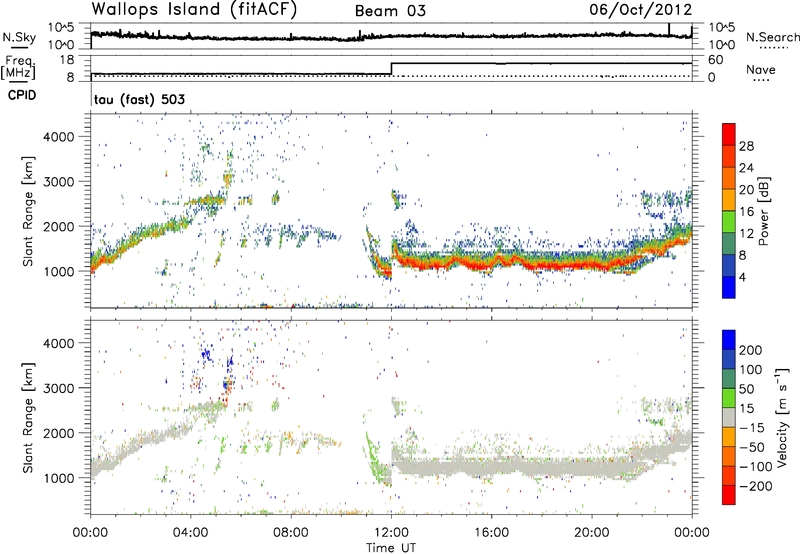Click the 'Wallops Island (fitACF)' title
This screenshot has width=800, height=554.
click(194, 9)
